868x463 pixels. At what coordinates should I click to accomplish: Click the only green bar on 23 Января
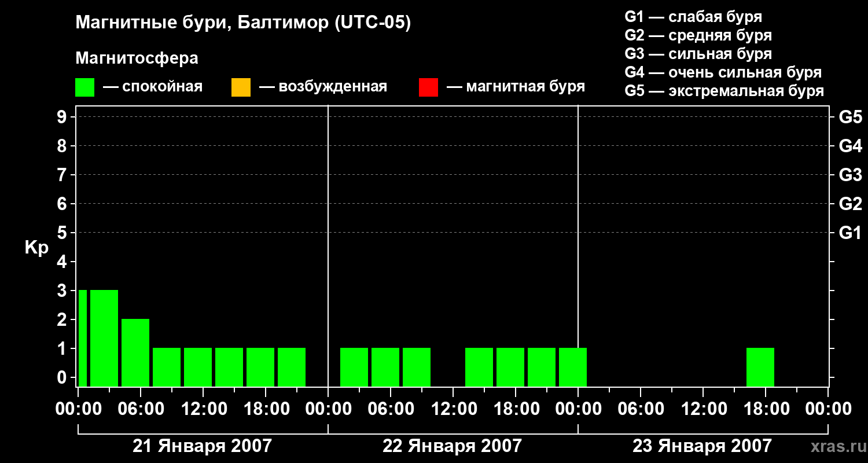click(760, 367)
